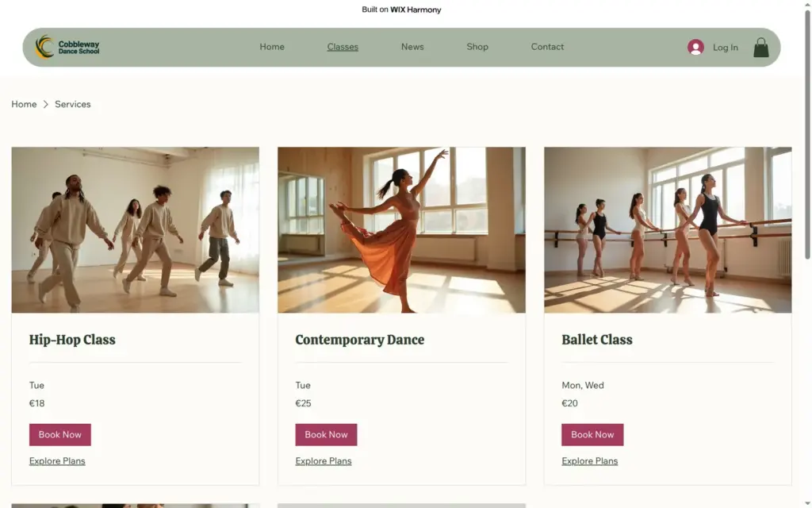Explore Plans for Hip-Hop Class
This screenshot has width=812, height=508.
(x=57, y=461)
